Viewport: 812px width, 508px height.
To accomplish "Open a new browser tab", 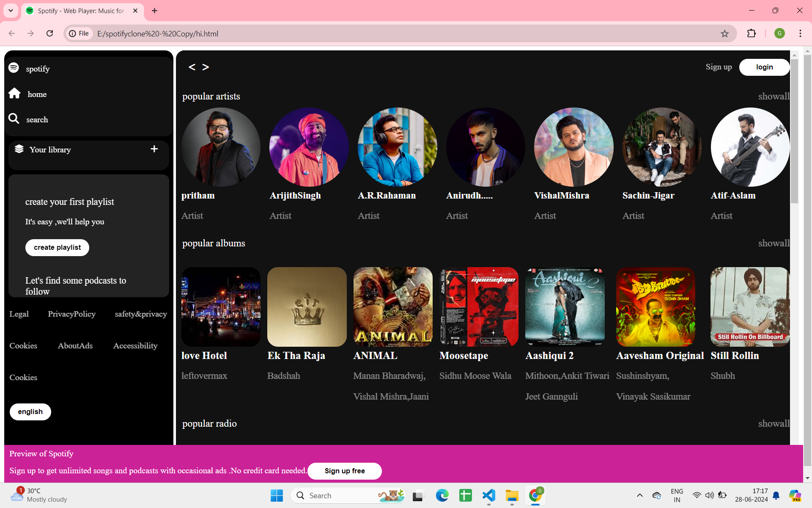I will point(154,11).
